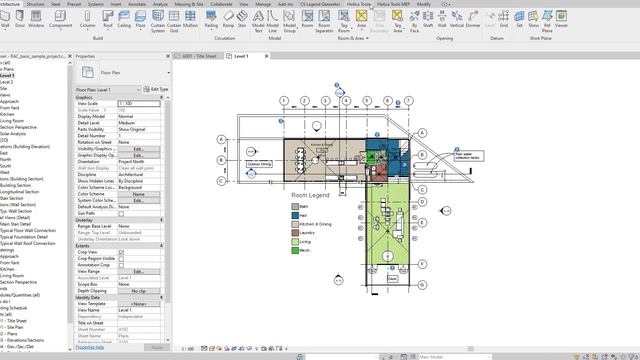Select the Curtain Grid tool
Screen dimensions: 640x360
click(x=174, y=21)
